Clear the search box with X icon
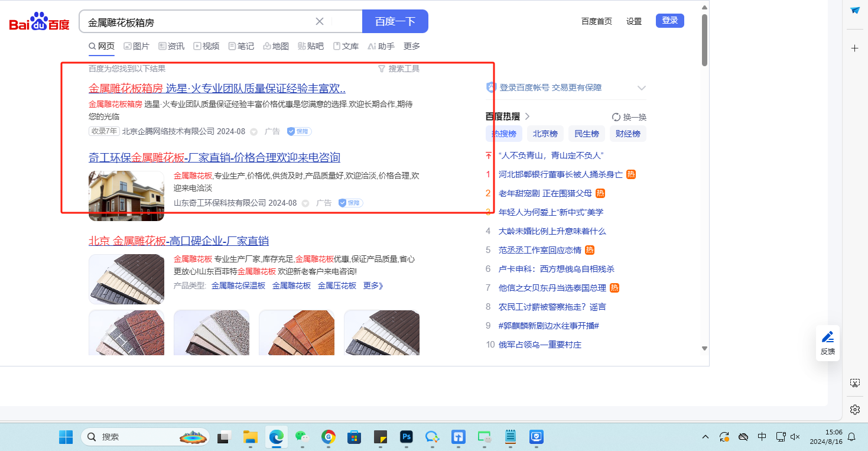Image resolution: width=868 pixels, height=451 pixels. pos(320,21)
